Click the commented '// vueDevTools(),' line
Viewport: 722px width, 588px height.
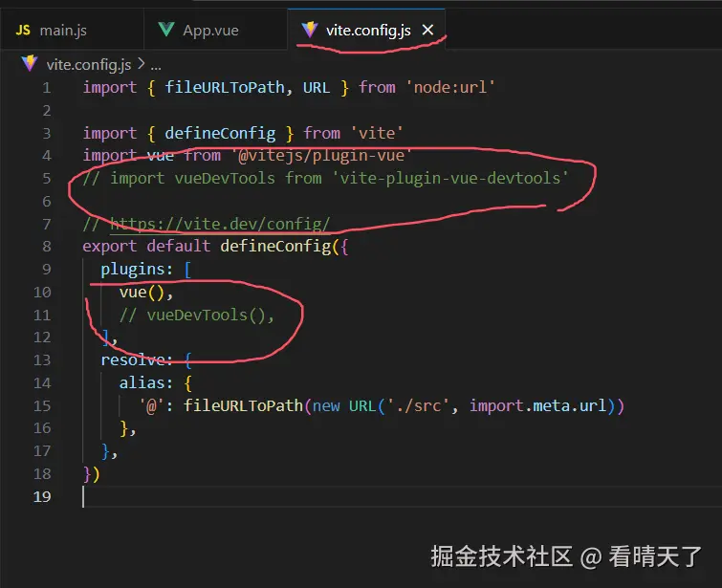point(197,315)
